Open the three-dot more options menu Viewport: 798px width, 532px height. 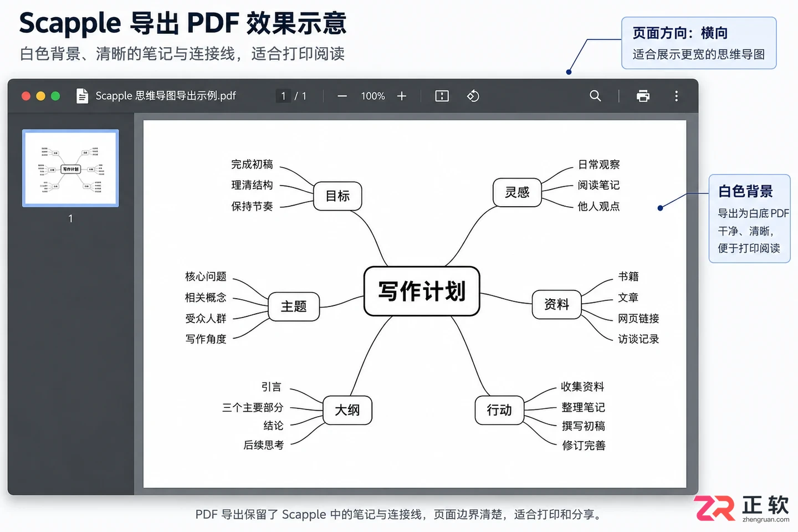pyautogui.click(x=676, y=96)
